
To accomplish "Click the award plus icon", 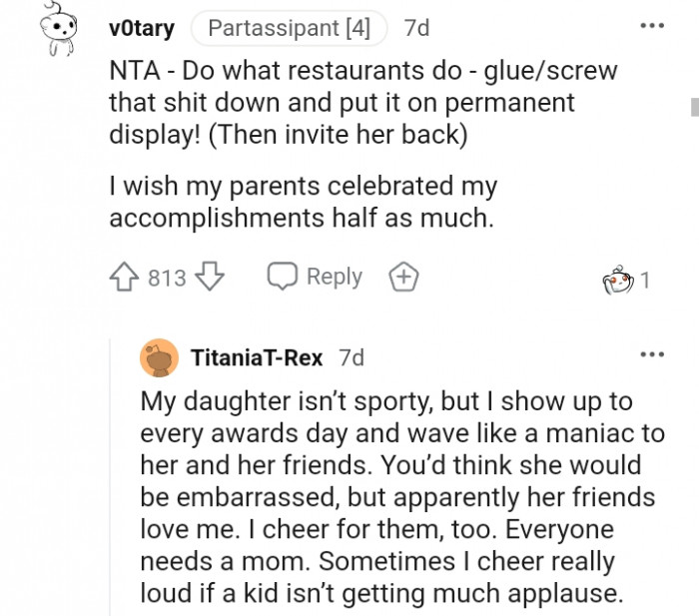I will point(403,278).
